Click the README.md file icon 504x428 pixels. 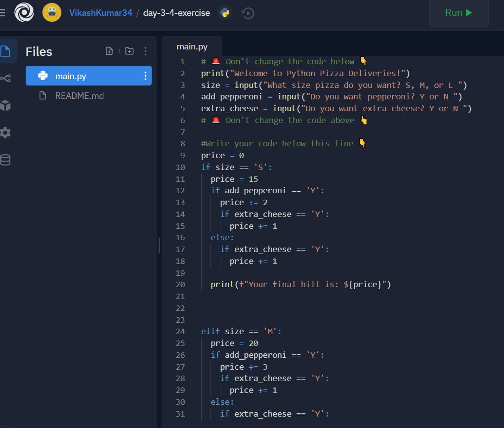[43, 96]
